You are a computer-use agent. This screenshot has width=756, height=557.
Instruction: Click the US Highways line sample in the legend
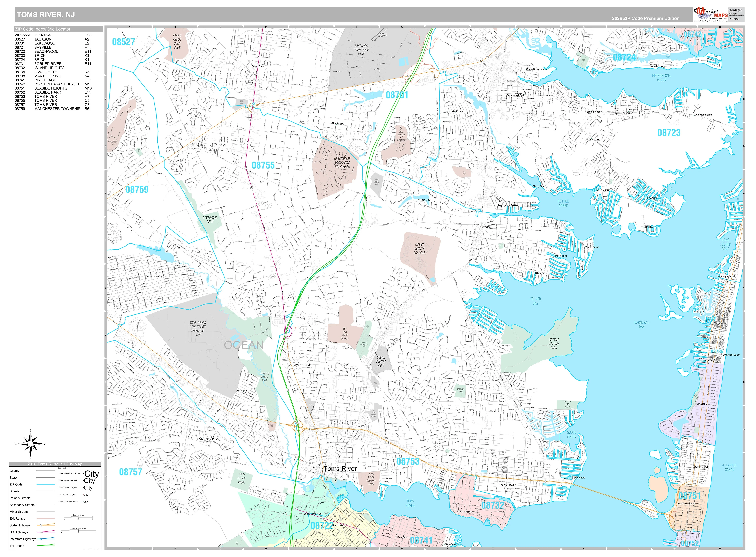tap(46, 532)
